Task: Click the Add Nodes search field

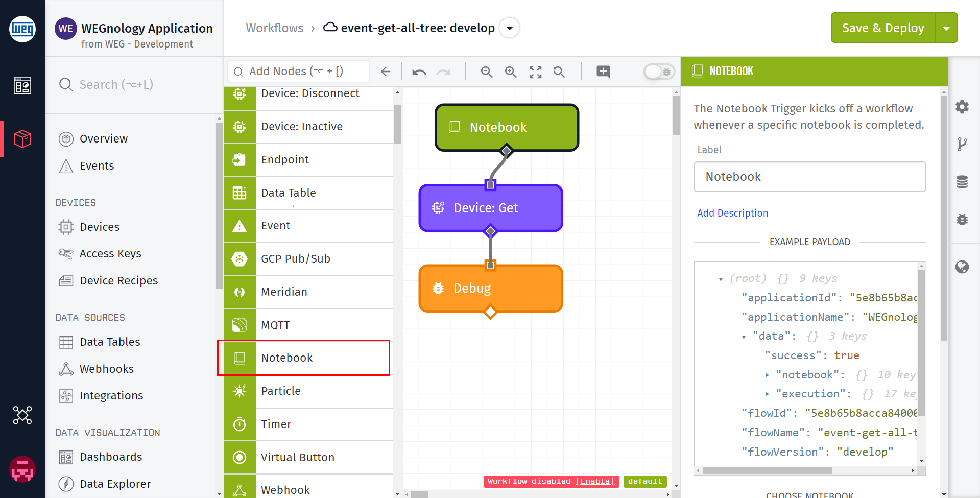Action: coord(299,72)
